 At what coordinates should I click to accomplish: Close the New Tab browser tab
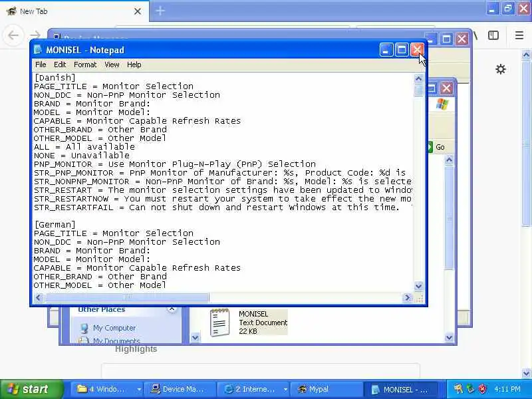138,11
